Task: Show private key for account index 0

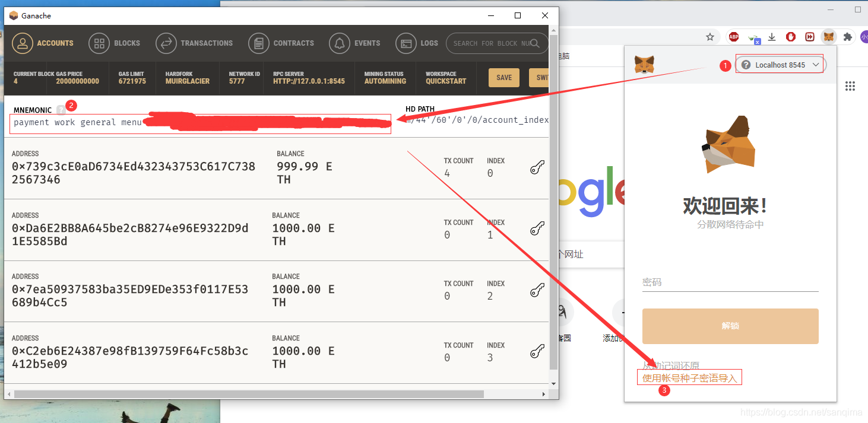Action: pyautogui.click(x=537, y=168)
